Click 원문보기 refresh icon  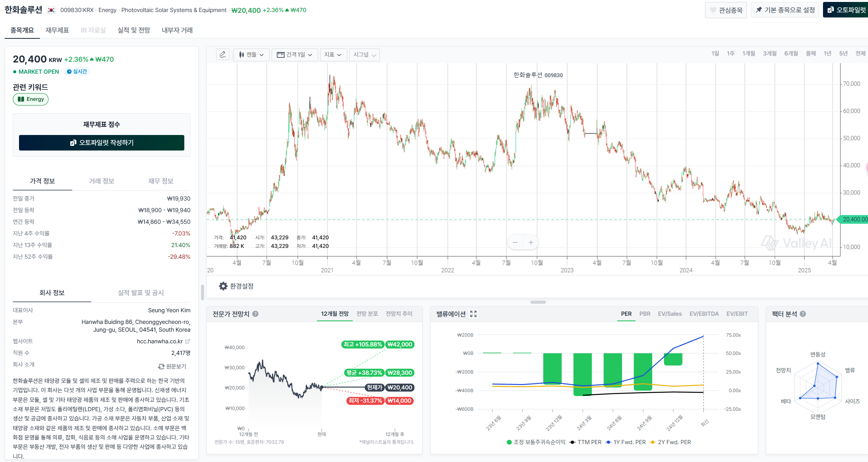(x=161, y=367)
